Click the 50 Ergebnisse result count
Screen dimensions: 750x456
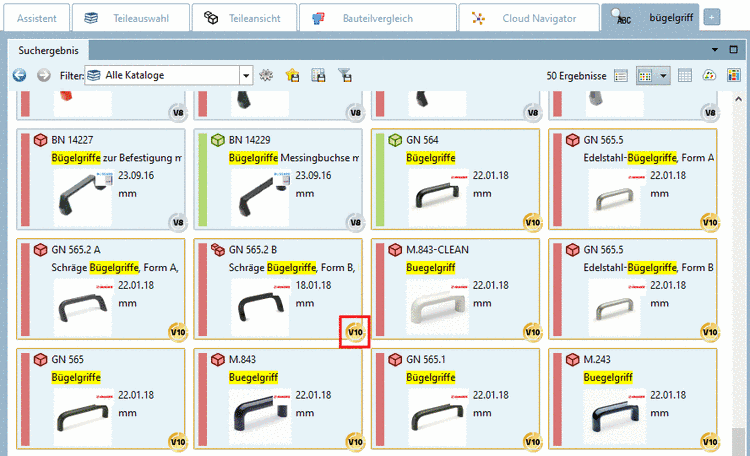click(576, 76)
